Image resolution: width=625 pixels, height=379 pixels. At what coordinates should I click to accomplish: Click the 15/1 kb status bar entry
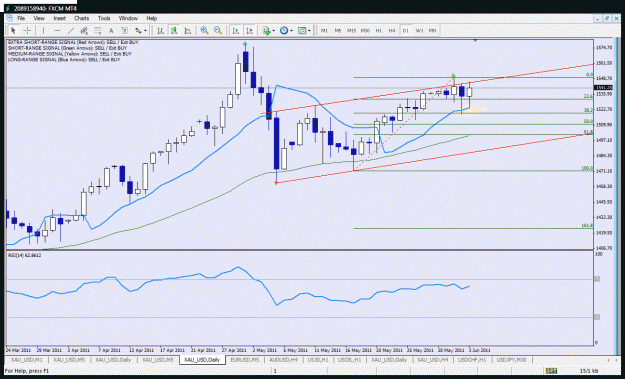tap(589, 371)
